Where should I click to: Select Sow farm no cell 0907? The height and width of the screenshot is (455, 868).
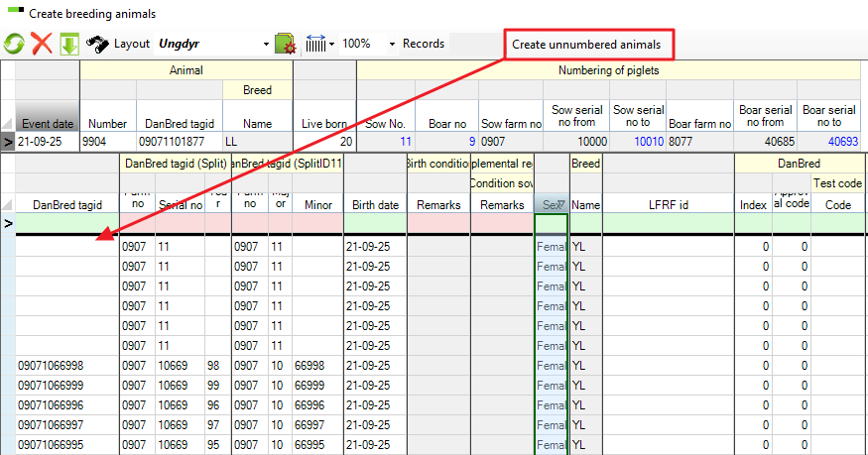[511, 142]
